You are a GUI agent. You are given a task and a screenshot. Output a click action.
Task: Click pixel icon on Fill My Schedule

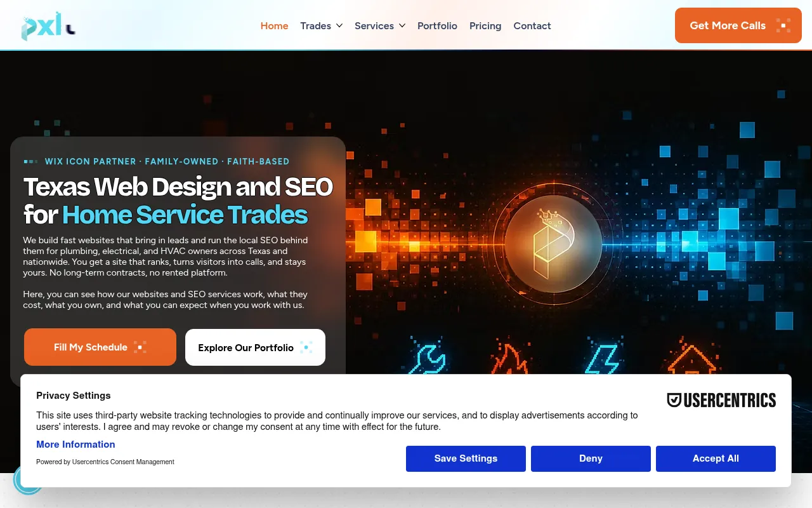coord(140,347)
